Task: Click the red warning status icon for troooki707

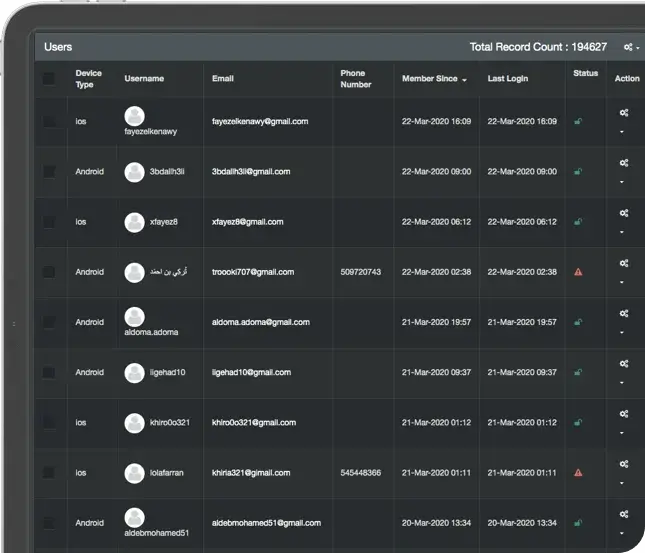Action: pyautogui.click(x=578, y=272)
